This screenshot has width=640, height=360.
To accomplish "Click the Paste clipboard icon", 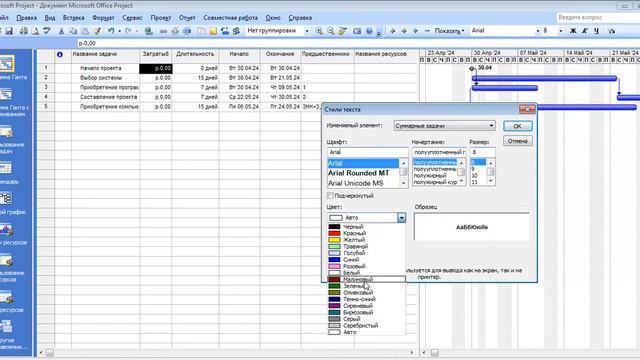I will coord(85,31).
